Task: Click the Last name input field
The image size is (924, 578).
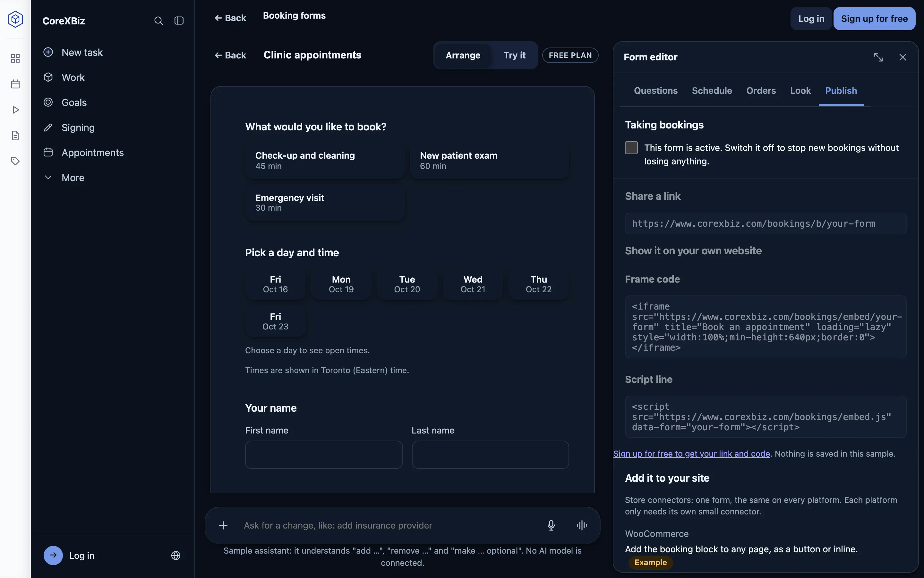Action: point(490,454)
